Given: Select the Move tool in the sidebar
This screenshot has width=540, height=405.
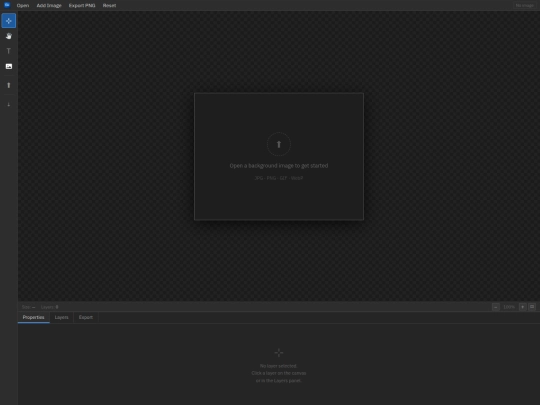Looking at the screenshot, I should [9, 21].
